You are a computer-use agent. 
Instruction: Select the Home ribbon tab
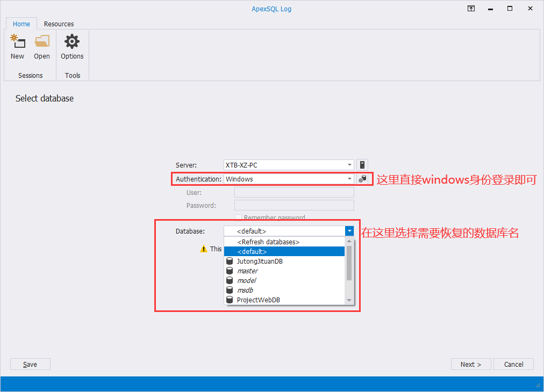(21, 24)
